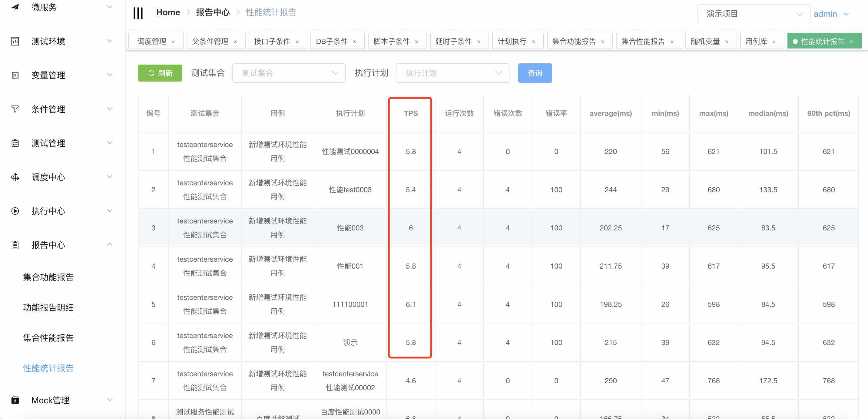Click the 90th pct(ms) column header
Viewport: 868px width, 419px height.
(x=828, y=113)
